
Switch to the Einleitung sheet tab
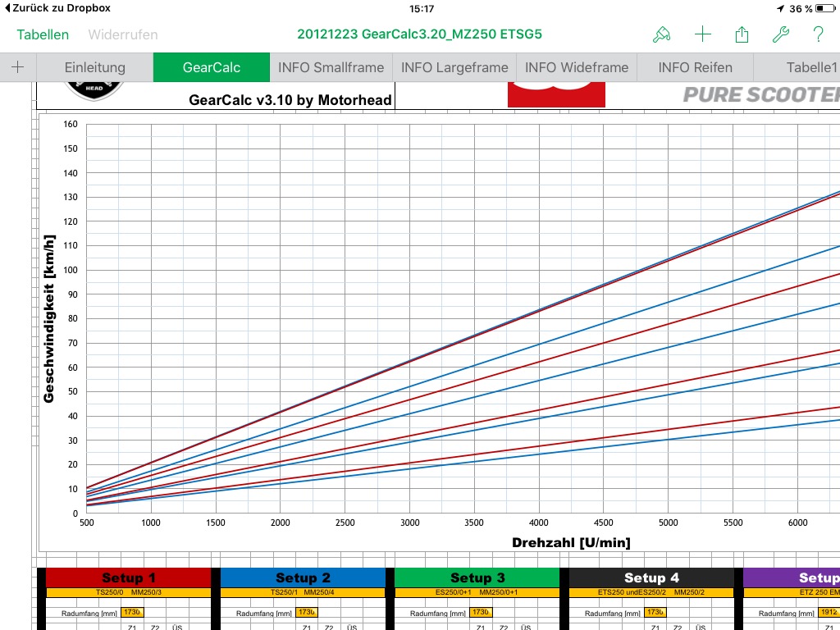95,67
